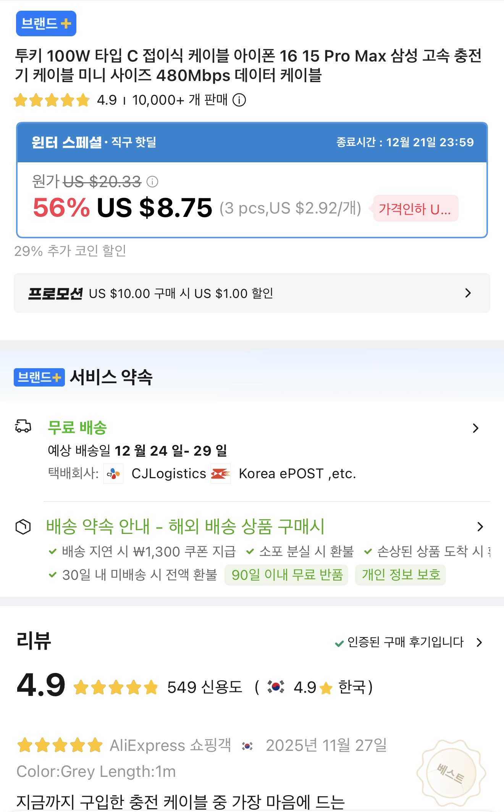Open the full 리뷰 list via the arrow
504x812 pixels.
[479, 642]
